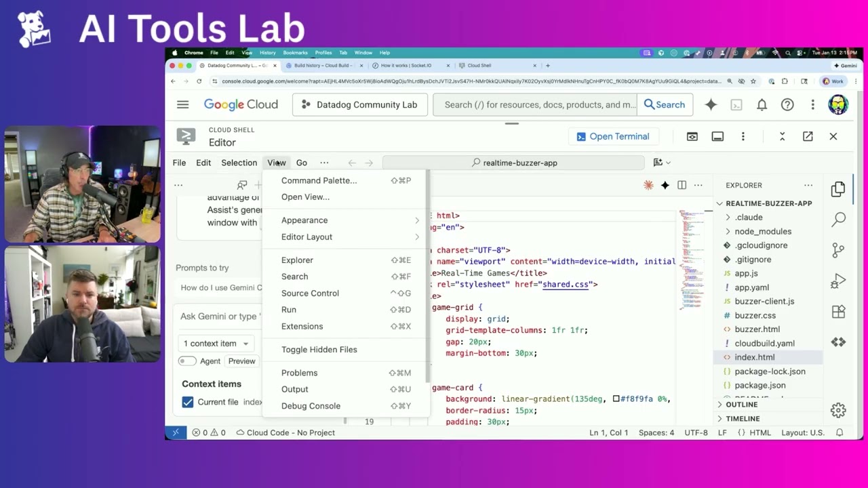Click the Gemini sparkle icon in editor toolbar
The image size is (868, 488).
[665, 185]
